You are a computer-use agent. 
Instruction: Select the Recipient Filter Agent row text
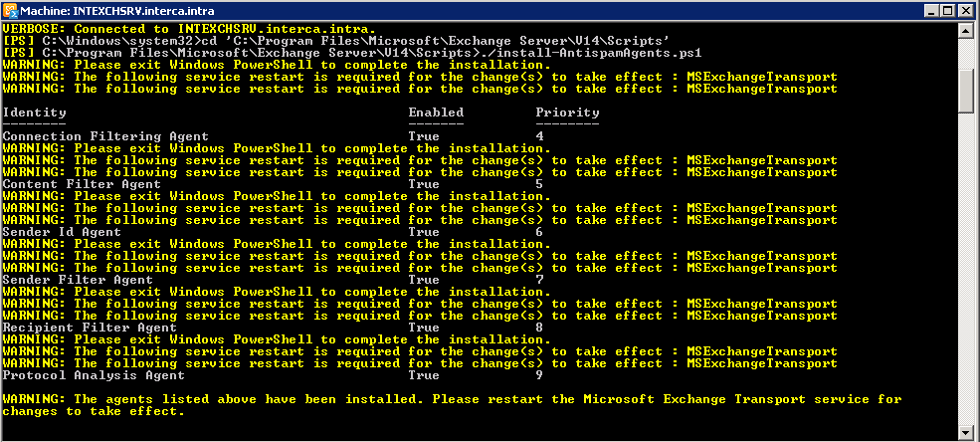90,328
